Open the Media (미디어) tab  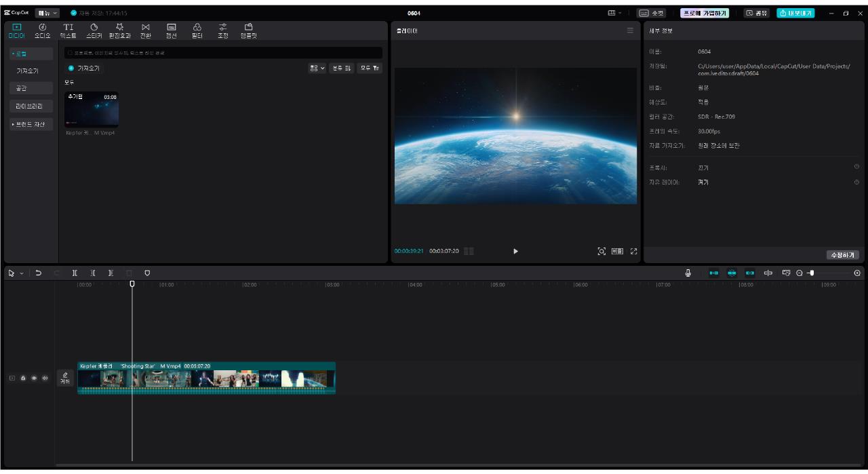[x=16, y=31]
